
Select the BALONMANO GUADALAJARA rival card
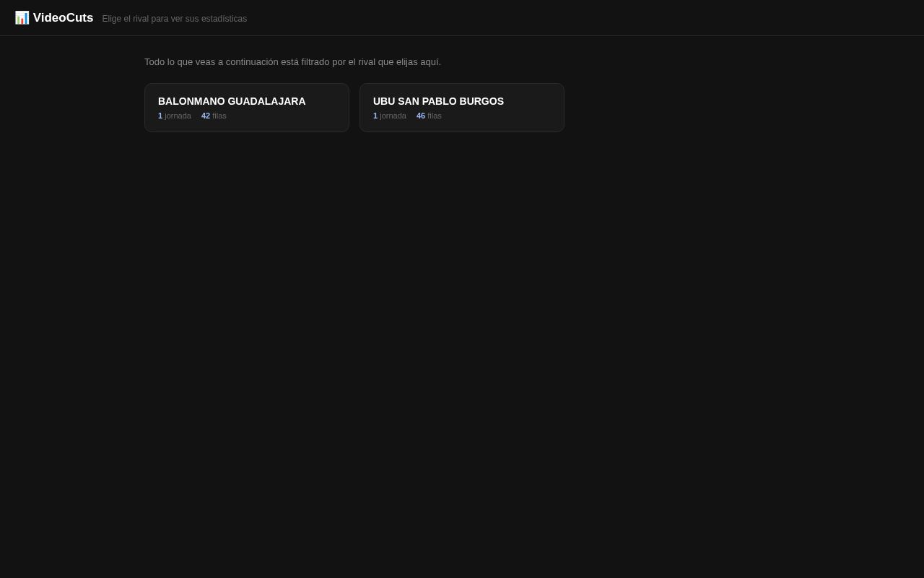tap(247, 108)
